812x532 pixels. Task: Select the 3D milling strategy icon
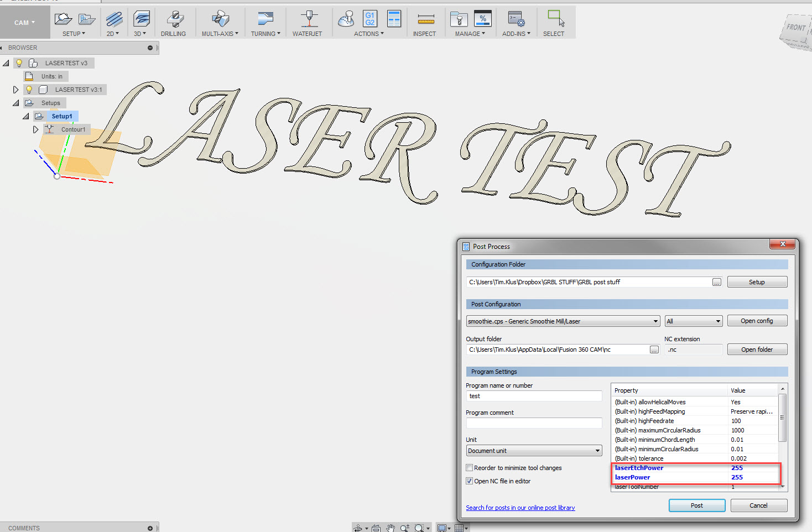(x=142, y=19)
